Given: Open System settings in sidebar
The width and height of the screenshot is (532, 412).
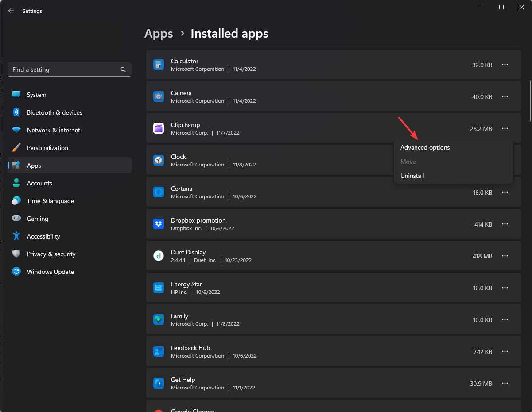Looking at the screenshot, I should [x=70, y=95].
